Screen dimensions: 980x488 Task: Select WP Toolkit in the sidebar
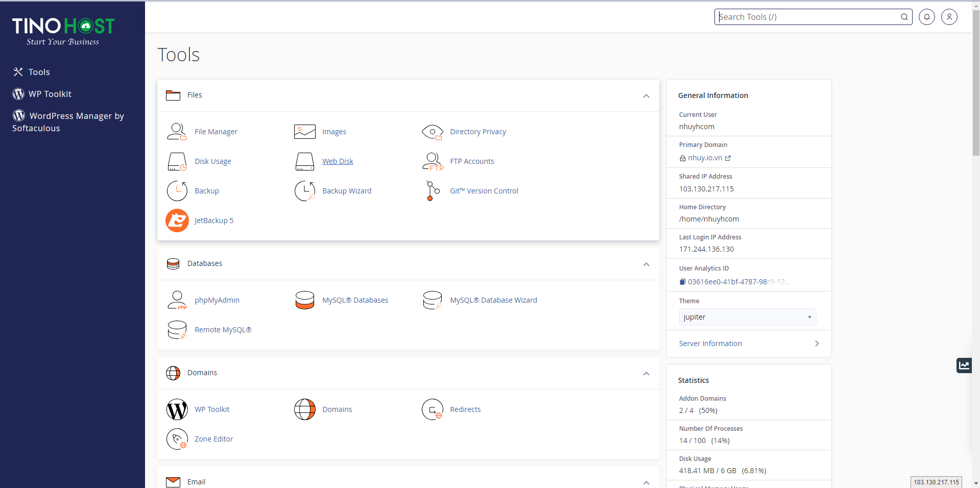50,94
